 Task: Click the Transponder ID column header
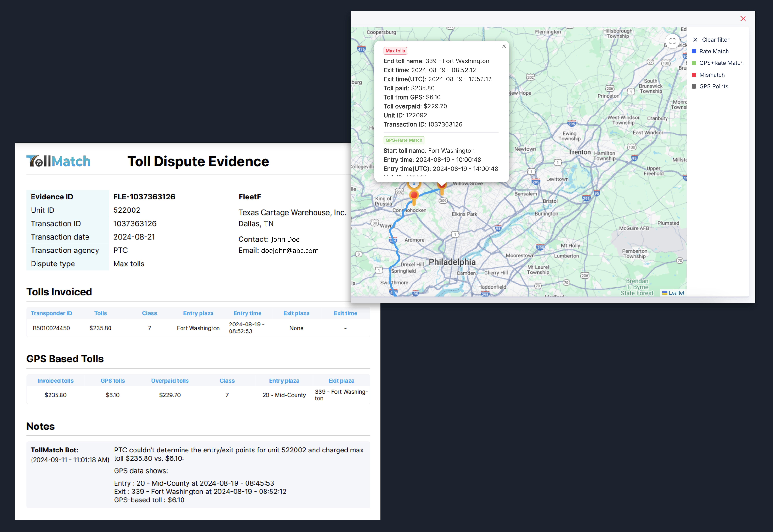coord(51,313)
